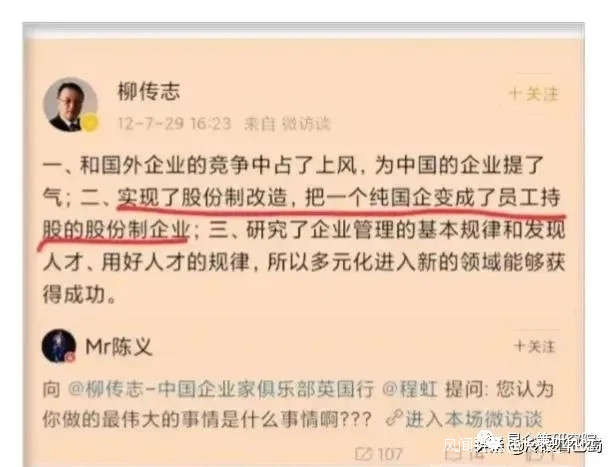Viewport: 616px width, 467px height.
Task: Click the repost icon next to 107
Action: 363,454
